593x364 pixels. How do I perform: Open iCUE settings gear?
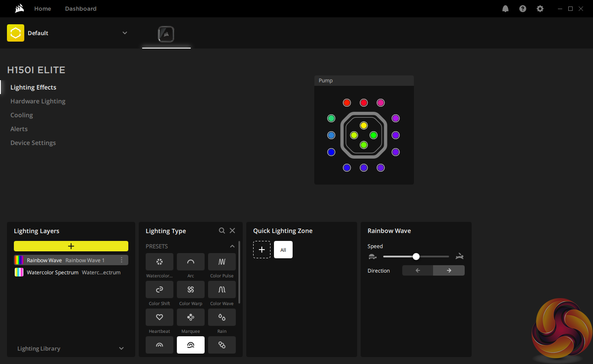click(540, 9)
